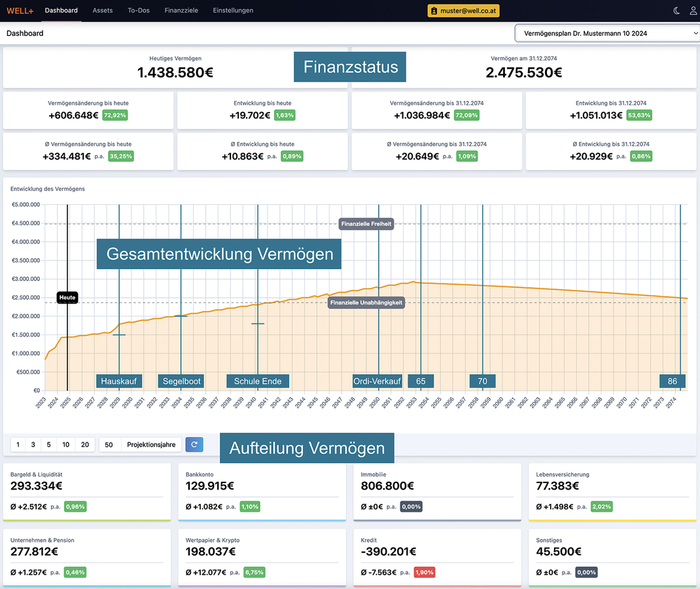Click the 50 Projektionsjahre input field
This screenshot has width=700, height=589.
click(109, 444)
